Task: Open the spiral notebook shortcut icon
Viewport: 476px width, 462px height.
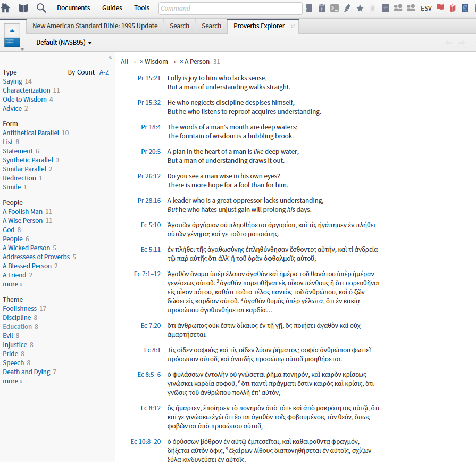Action: 309,8
